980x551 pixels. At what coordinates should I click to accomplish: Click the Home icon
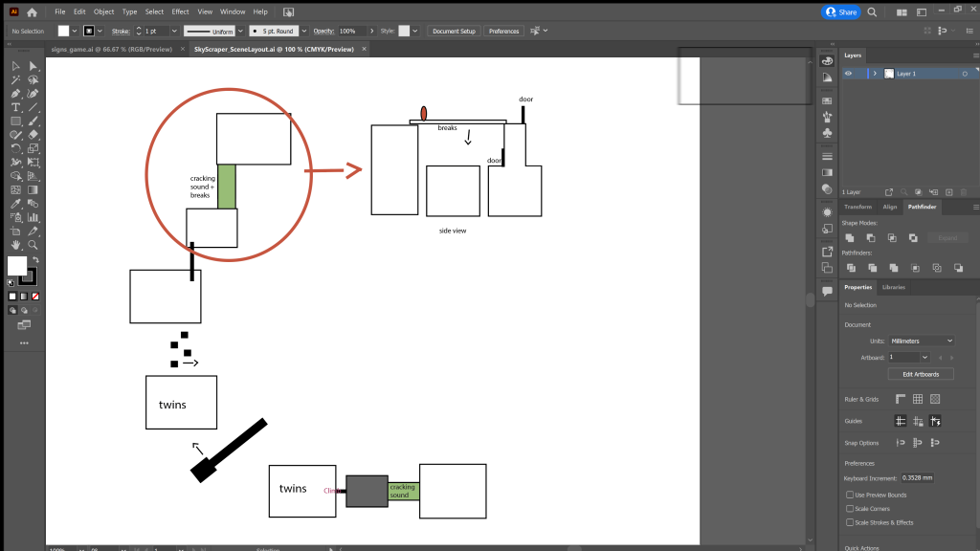32,11
